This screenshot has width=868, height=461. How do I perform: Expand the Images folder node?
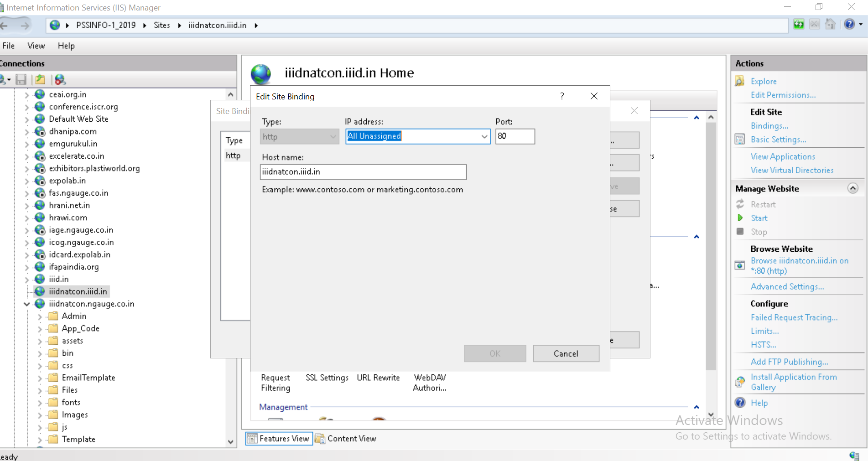[40, 415]
